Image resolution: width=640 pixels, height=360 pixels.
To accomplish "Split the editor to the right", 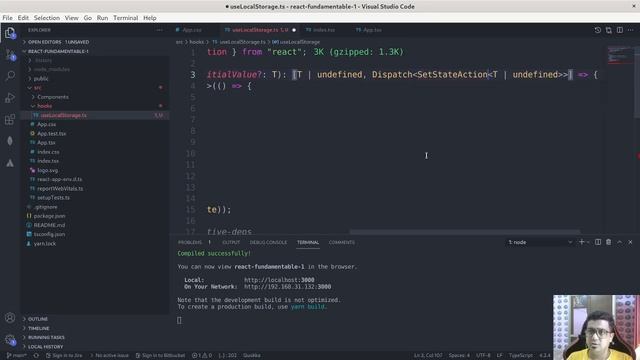I will point(620,30).
